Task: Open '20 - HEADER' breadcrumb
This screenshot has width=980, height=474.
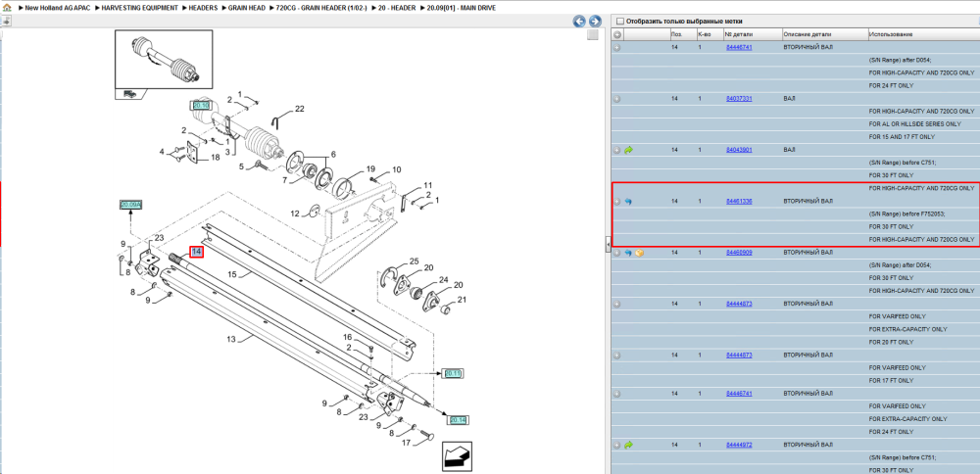Action: pyautogui.click(x=395, y=8)
